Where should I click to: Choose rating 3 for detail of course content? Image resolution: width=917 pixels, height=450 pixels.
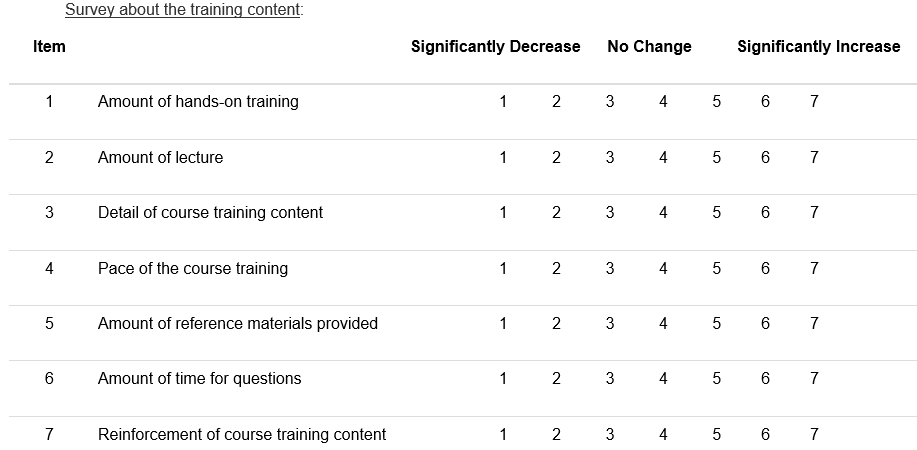610,212
